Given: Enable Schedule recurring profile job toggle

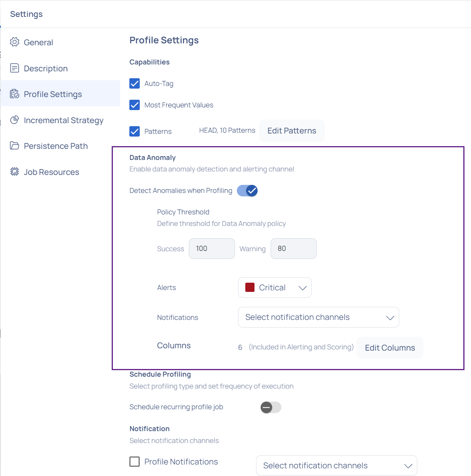Looking at the screenshot, I should click(x=271, y=407).
